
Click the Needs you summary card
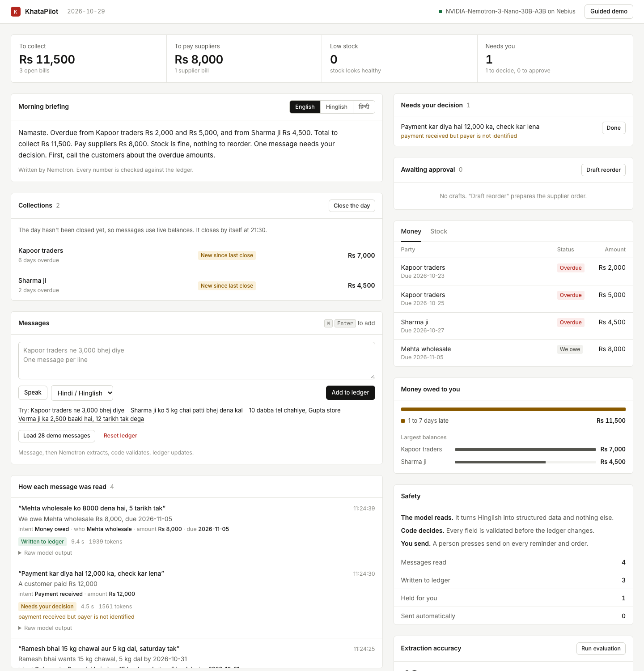[555, 59]
